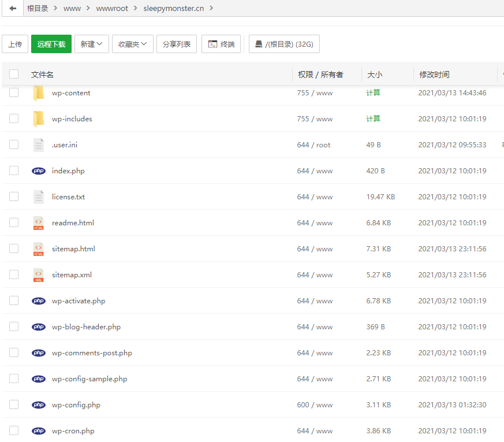Viewport: 504px width, 442px height.
Task: Click the 644 / root permission of .user.ini
Action: coord(313,145)
